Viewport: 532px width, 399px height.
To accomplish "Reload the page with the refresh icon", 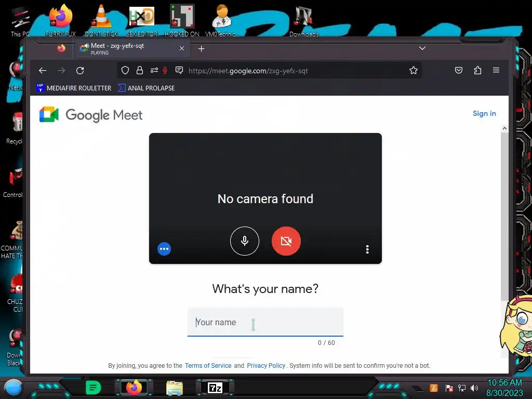I will [x=80, y=71].
